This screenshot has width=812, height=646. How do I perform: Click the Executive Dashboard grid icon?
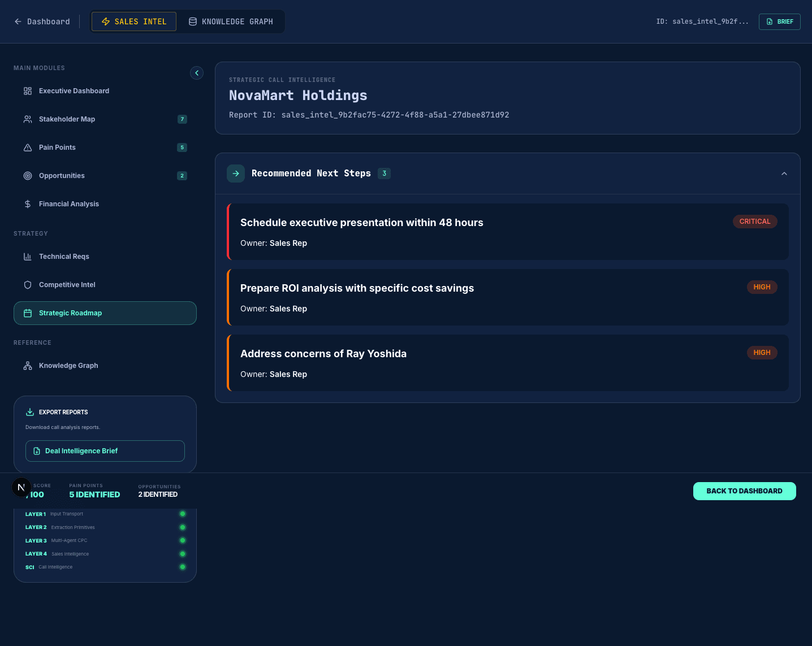28,91
